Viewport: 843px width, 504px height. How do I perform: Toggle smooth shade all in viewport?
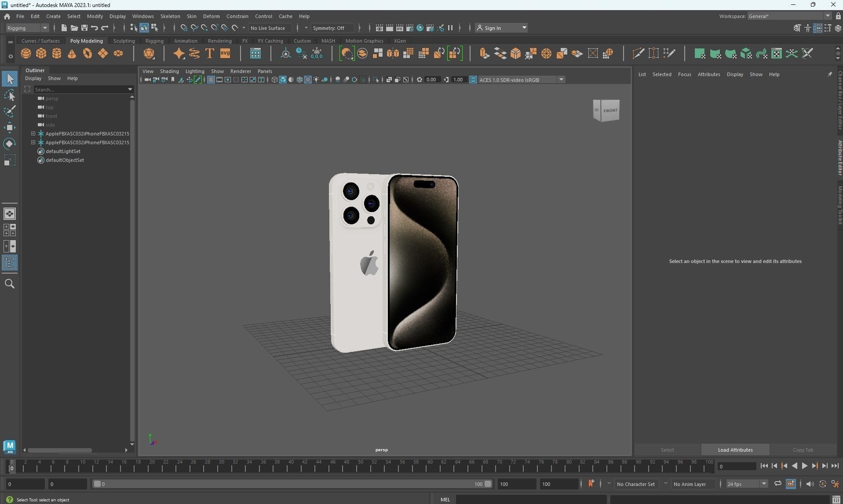click(283, 80)
